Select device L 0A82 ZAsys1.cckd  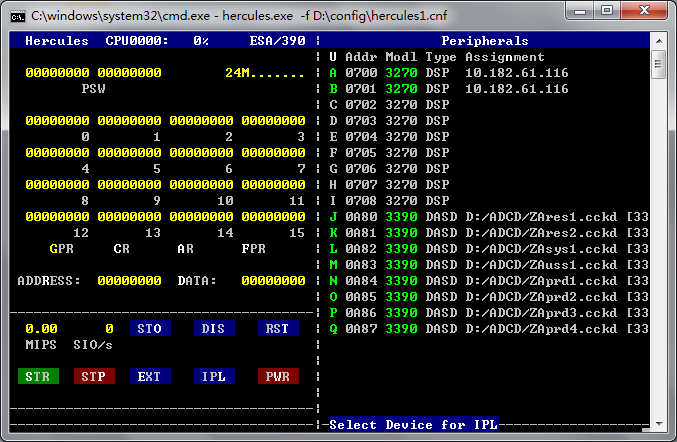click(489, 249)
